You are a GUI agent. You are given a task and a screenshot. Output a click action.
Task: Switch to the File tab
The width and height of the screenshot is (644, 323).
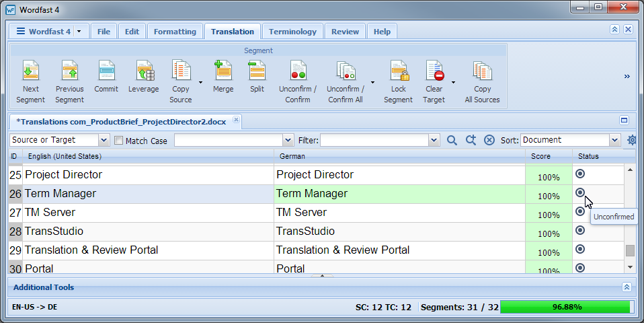tap(104, 32)
